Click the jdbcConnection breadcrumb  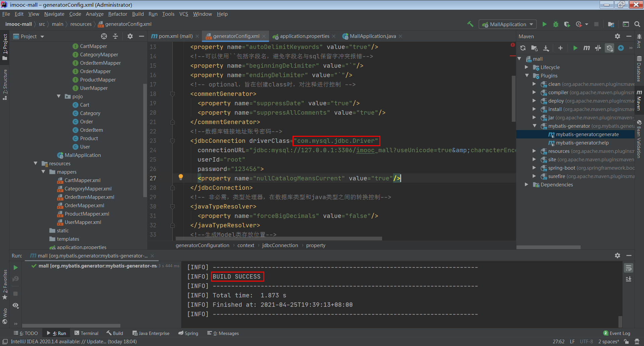tap(280, 245)
